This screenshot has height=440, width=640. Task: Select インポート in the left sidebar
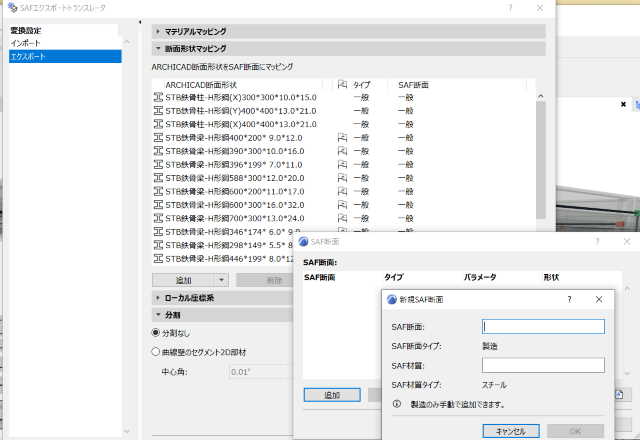coord(25,43)
